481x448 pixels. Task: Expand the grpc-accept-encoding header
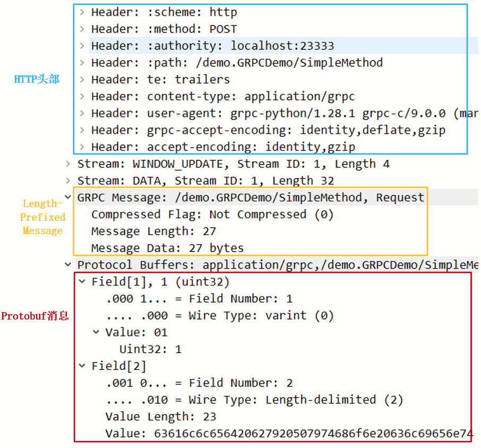pyautogui.click(x=82, y=130)
